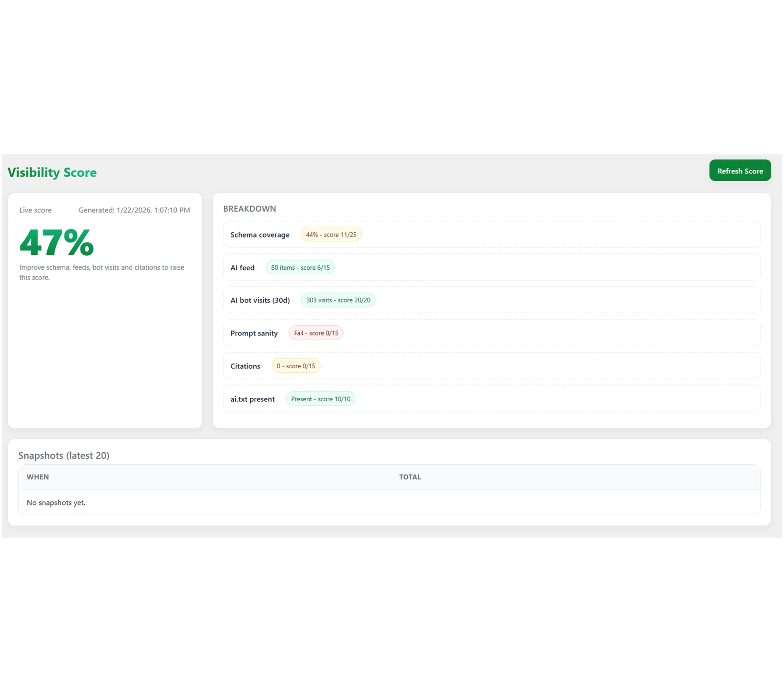
Task: Select the AI feed row label
Action: click(x=243, y=267)
